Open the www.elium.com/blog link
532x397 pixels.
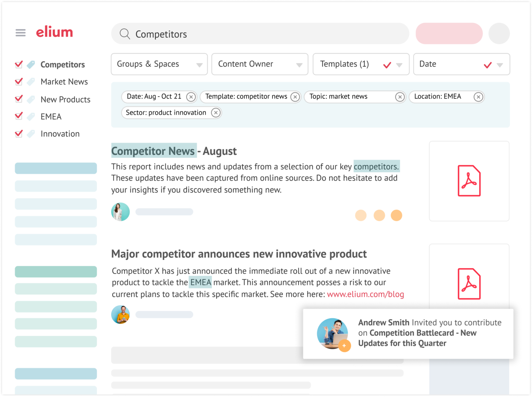point(365,294)
